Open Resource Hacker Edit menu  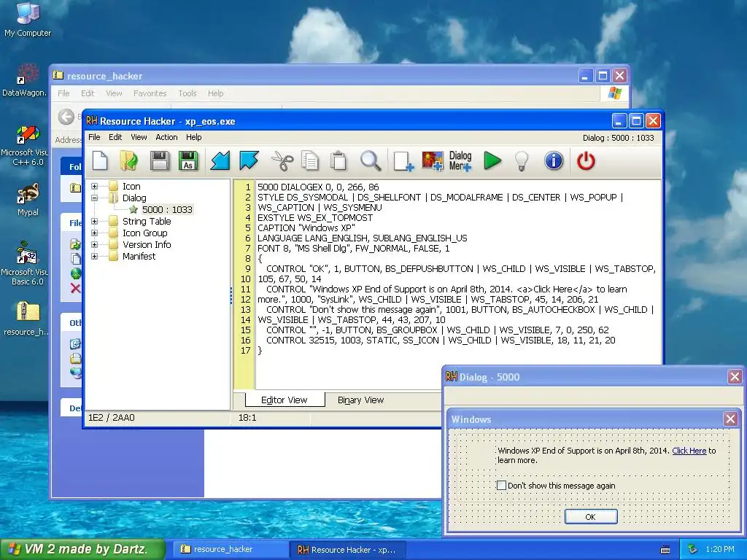pos(115,137)
